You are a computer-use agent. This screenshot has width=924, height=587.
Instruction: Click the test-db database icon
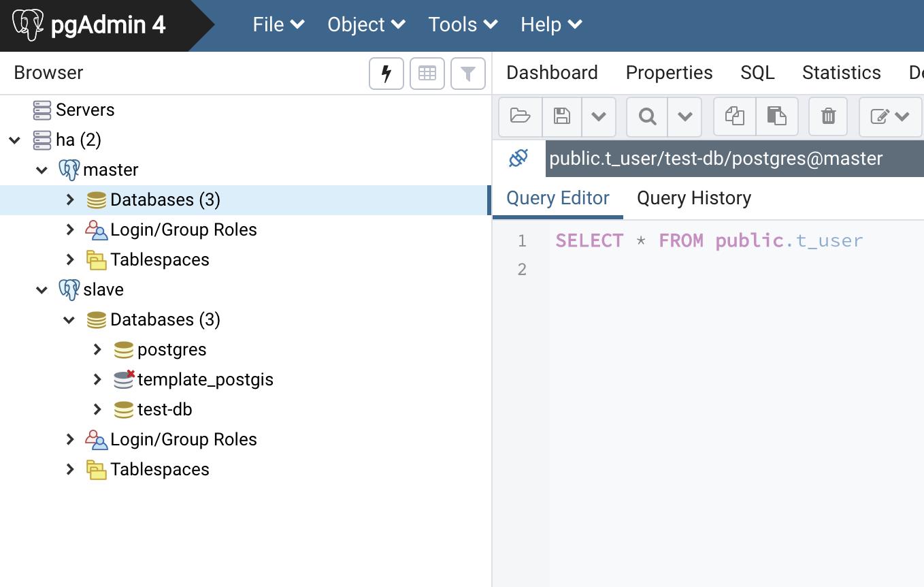pos(124,409)
